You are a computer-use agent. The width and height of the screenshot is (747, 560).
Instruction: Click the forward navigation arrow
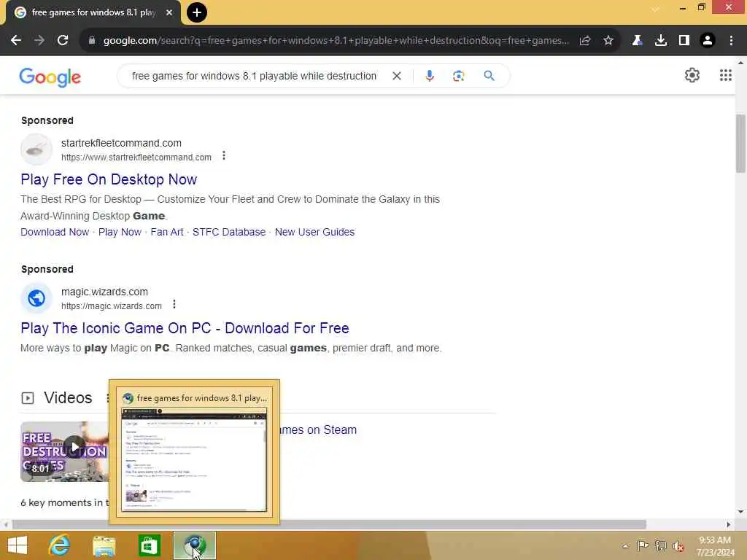[39, 41]
